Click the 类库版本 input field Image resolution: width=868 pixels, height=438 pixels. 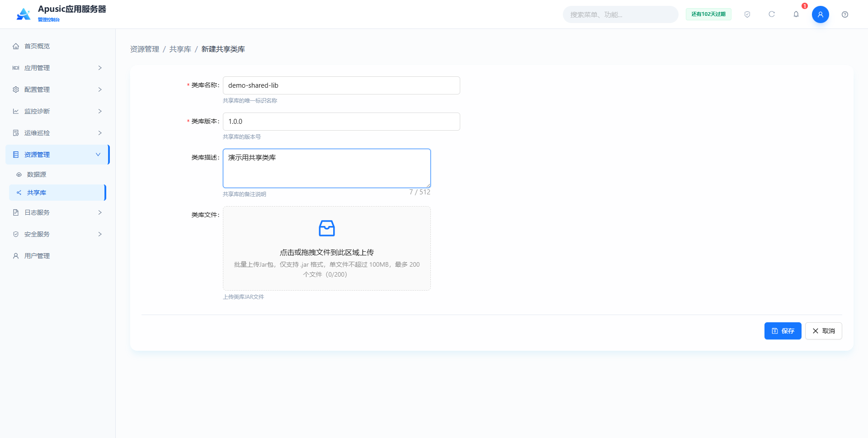click(x=341, y=122)
